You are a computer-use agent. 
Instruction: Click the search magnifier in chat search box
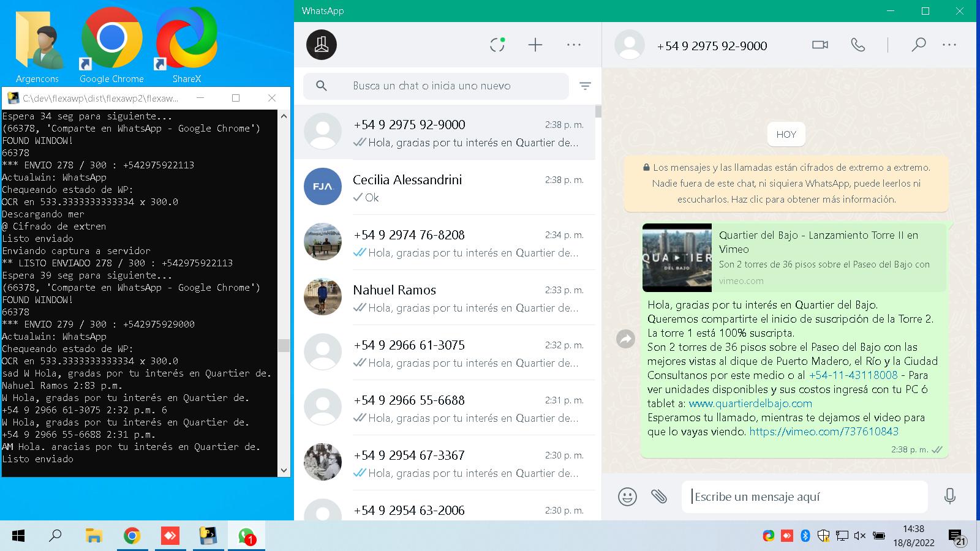click(x=322, y=86)
